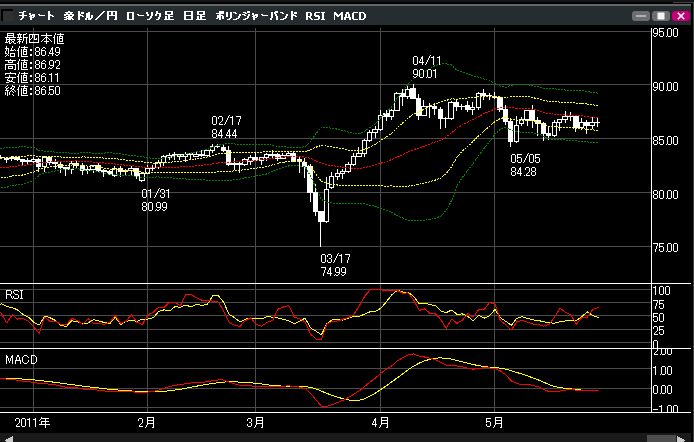Screen dimensions: 694x442
Task: Select the 04/11 90.01 high price label
Action: (x=425, y=68)
